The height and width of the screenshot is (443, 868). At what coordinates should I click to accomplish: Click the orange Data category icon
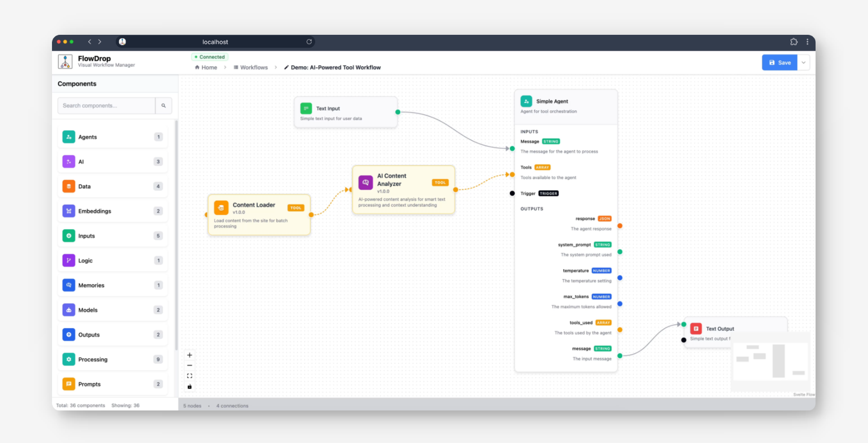(69, 186)
